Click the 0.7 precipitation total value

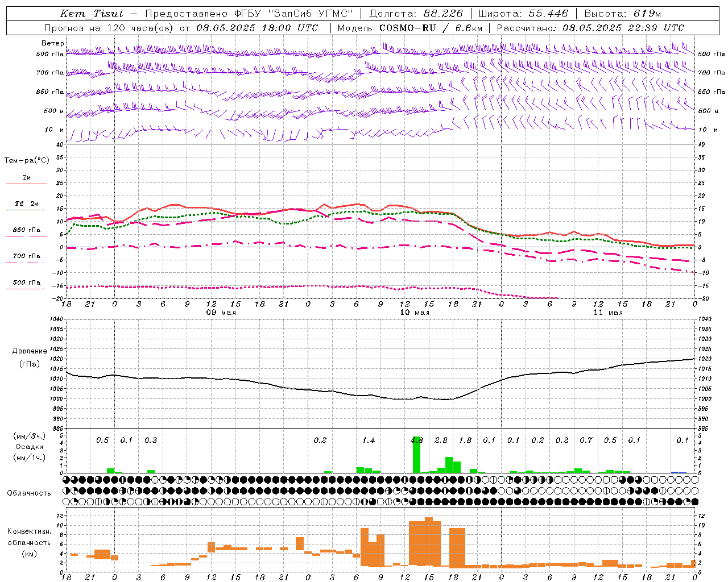click(x=586, y=440)
